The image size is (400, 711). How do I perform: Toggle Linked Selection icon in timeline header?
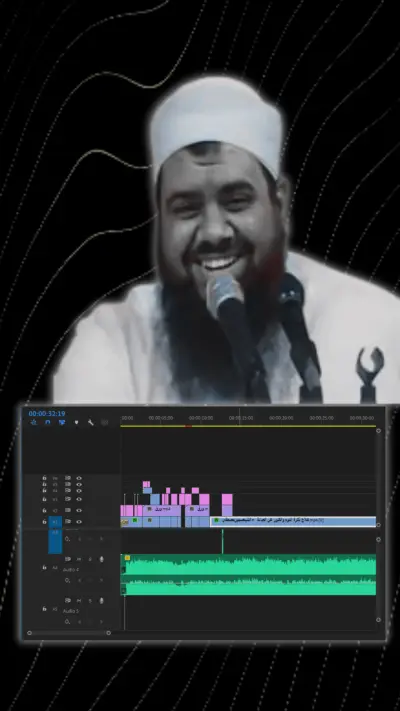62,422
